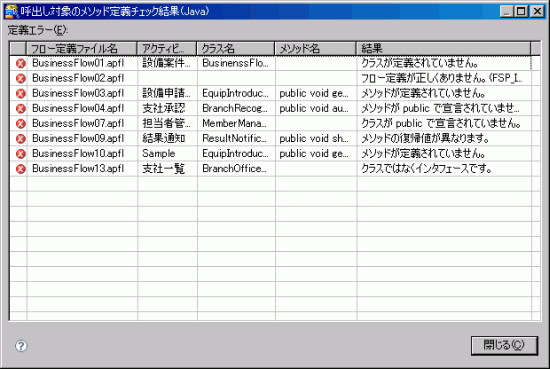This screenshot has width=550, height=369.
Task: Click the 閉じる(C) button
Action: [504, 345]
